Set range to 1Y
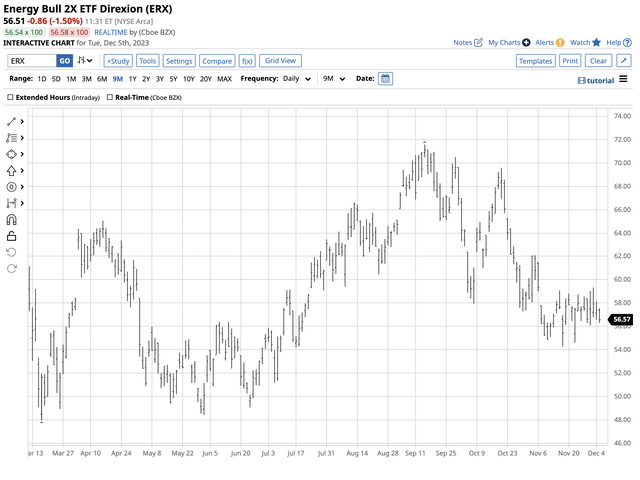The width and height of the screenshot is (640, 480). 133,79
